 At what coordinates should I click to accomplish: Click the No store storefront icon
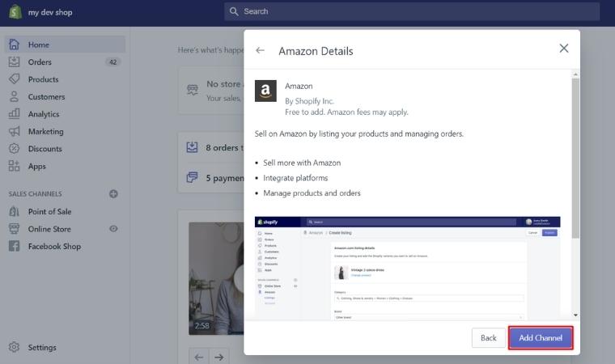coord(193,91)
